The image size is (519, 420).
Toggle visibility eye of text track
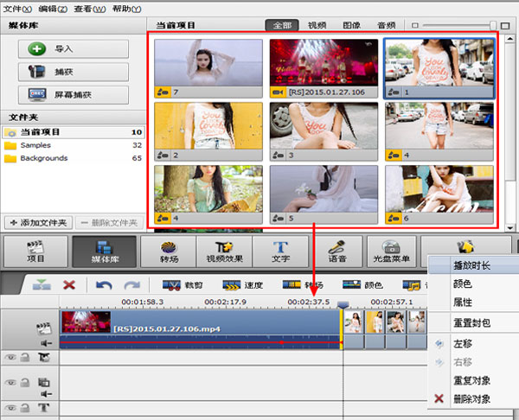pos(10,408)
